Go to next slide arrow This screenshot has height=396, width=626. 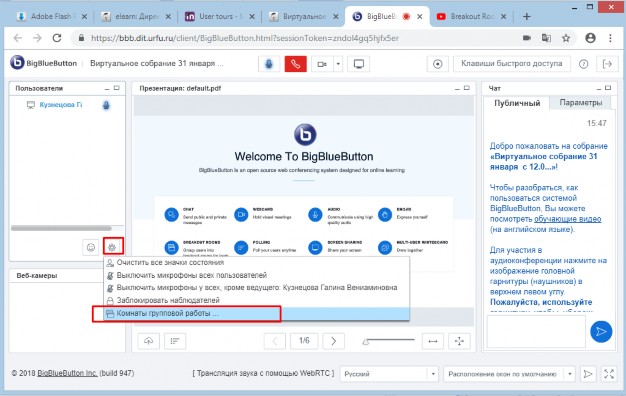pyautogui.click(x=333, y=341)
